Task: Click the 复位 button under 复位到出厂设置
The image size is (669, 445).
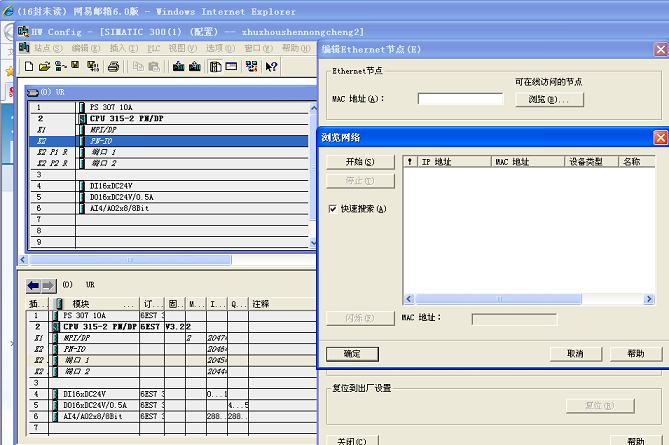Action: click(x=600, y=406)
